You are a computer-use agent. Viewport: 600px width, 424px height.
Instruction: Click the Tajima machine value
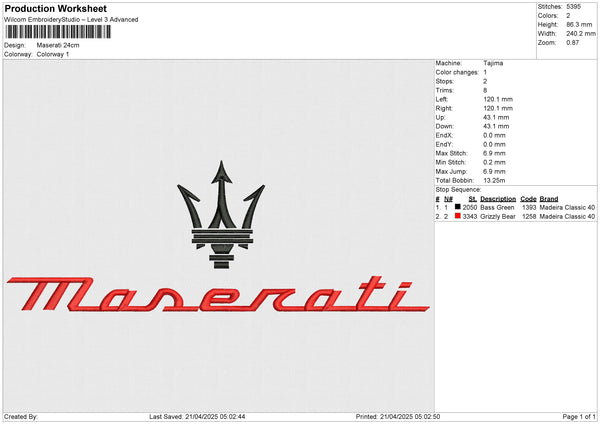tap(493, 63)
